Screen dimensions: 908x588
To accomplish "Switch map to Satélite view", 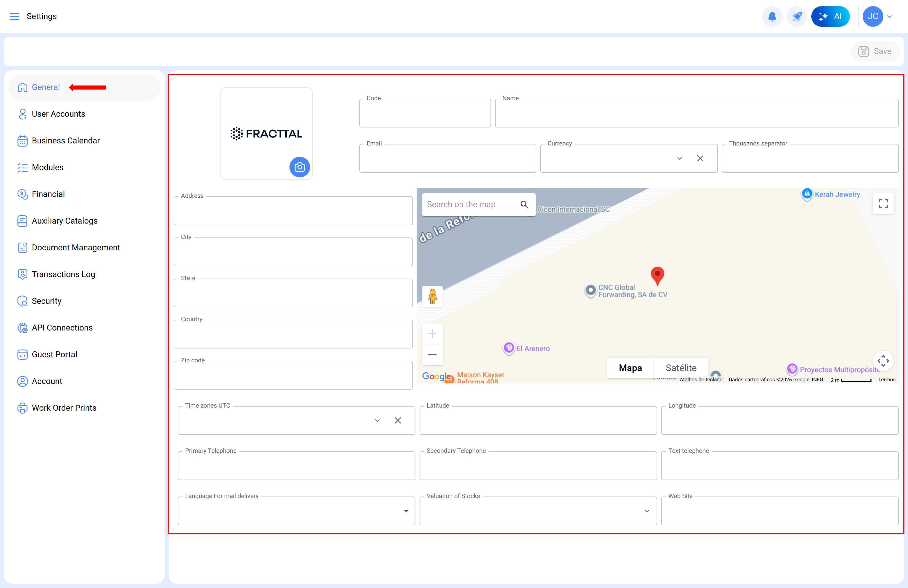I will coord(681,368).
